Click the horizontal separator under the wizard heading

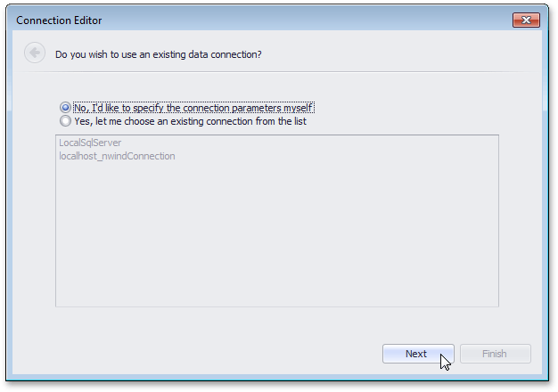277,72
